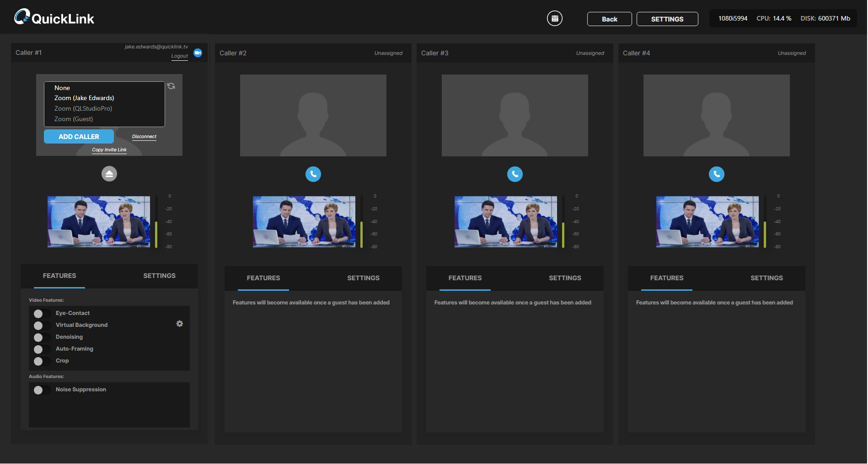The height and width of the screenshot is (464, 868).
Task: Click the Caller #1 audio level meter
Action: [x=156, y=222]
